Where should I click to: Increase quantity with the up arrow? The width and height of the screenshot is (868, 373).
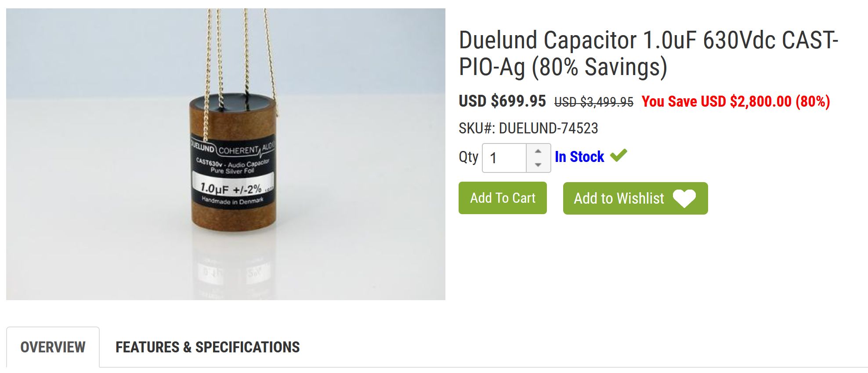[538, 151]
